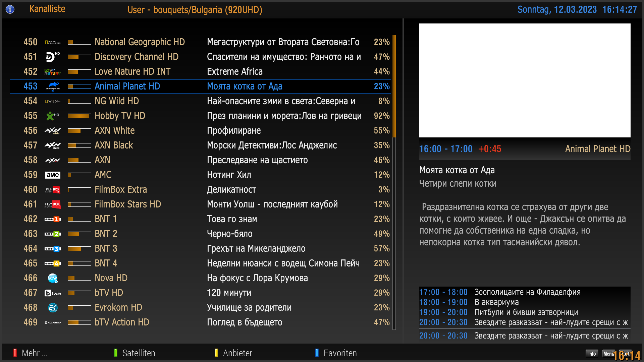Open the red Mehr ... option
The width and height of the screenshot is (644, 362).
(x=30, y=353)
